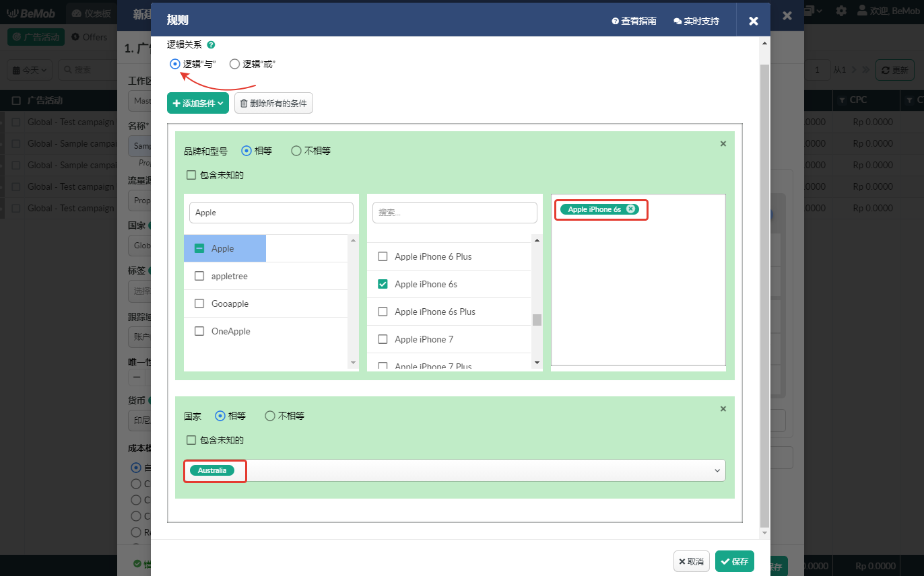Open 查看指南 guide link
924x576 pixels.
tap(634, 21)
